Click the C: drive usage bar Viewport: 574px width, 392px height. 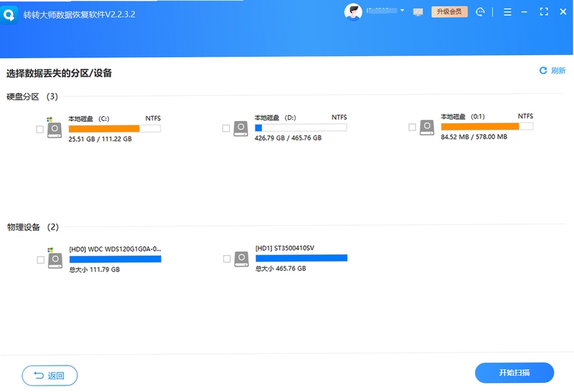pos(115,129)
